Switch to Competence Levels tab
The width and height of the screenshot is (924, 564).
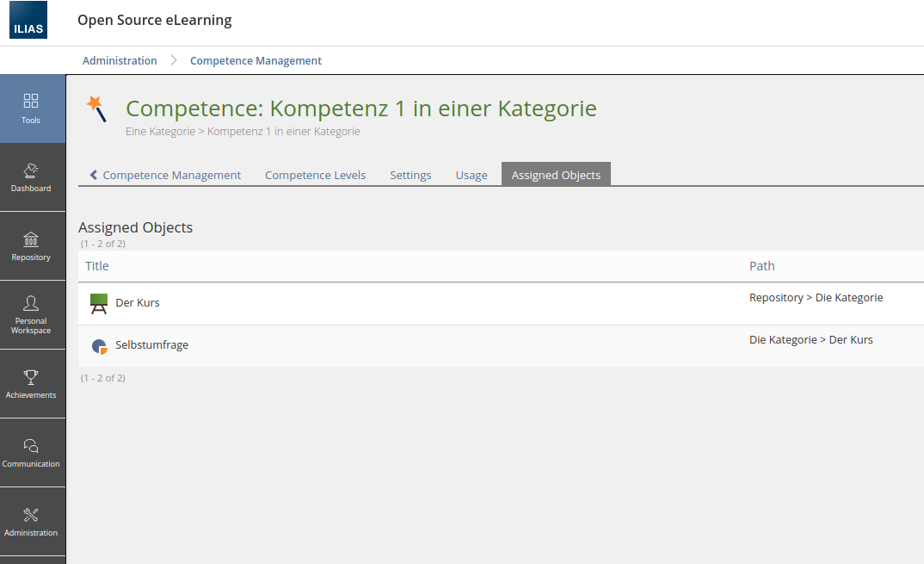315,175
